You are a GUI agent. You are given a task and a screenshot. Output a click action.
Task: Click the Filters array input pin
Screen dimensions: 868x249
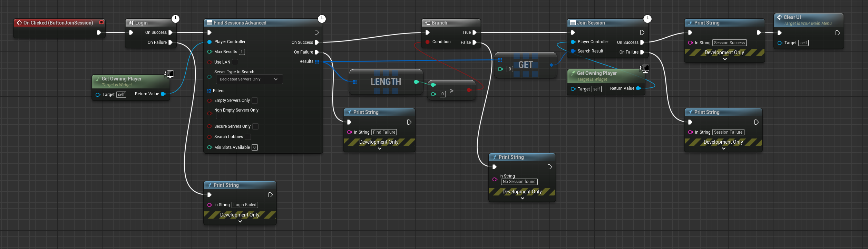[x=209, y=91]
